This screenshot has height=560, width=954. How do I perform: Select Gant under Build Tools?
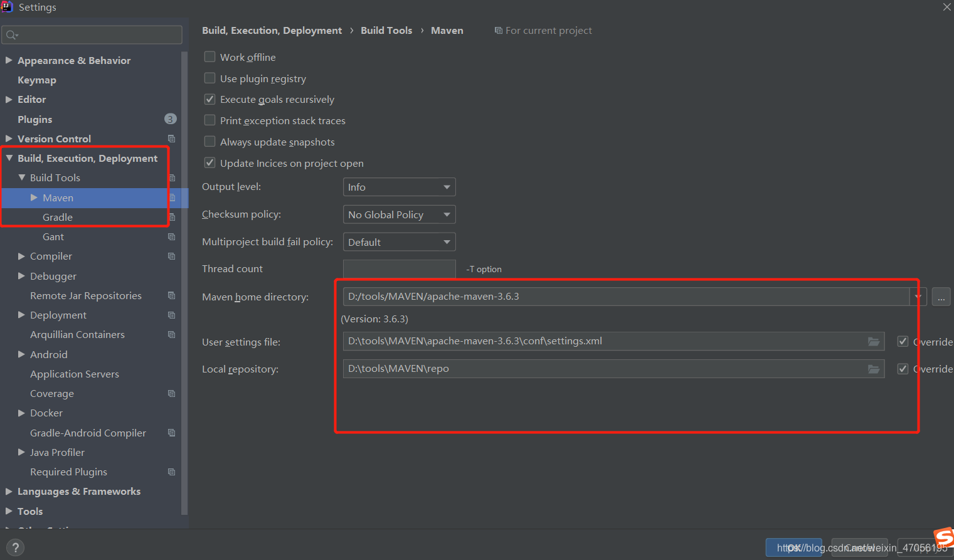53,236
